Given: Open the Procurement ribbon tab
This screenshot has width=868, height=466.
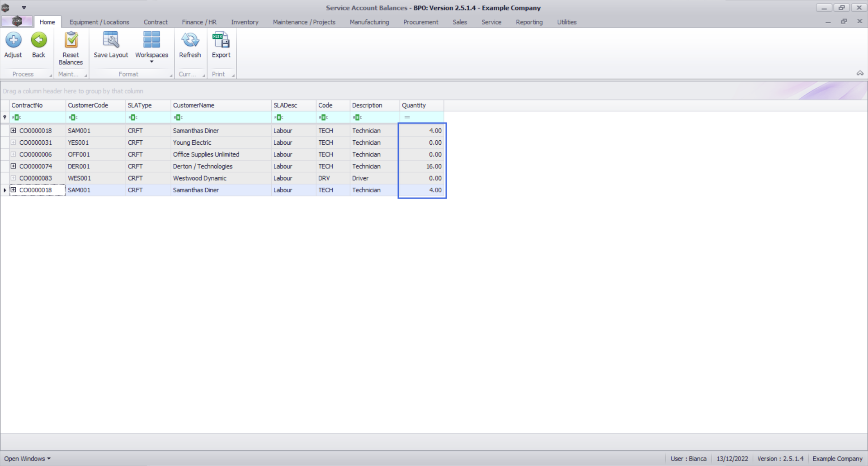Looking at the screenshot, I should (421, 22).
